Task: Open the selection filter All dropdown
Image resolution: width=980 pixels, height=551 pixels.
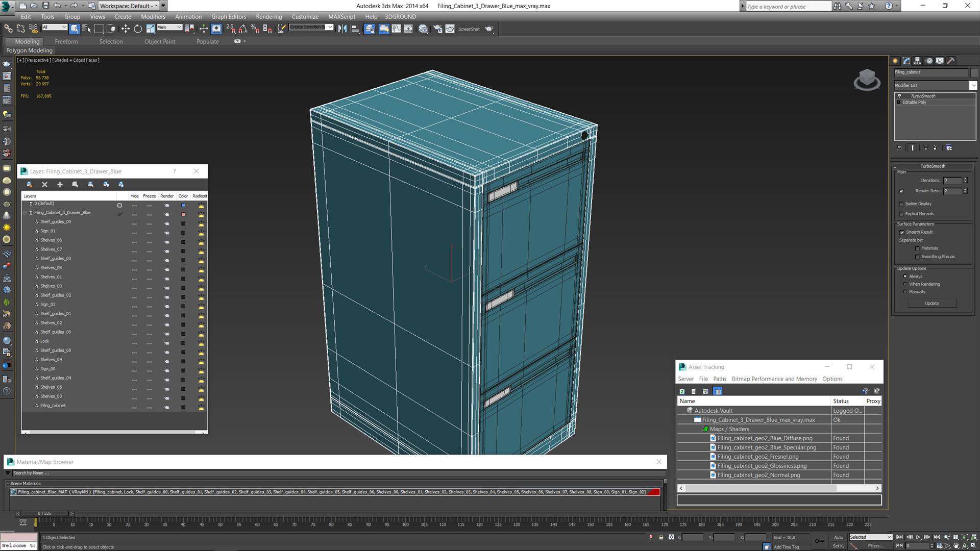Action: coord(54,28)
